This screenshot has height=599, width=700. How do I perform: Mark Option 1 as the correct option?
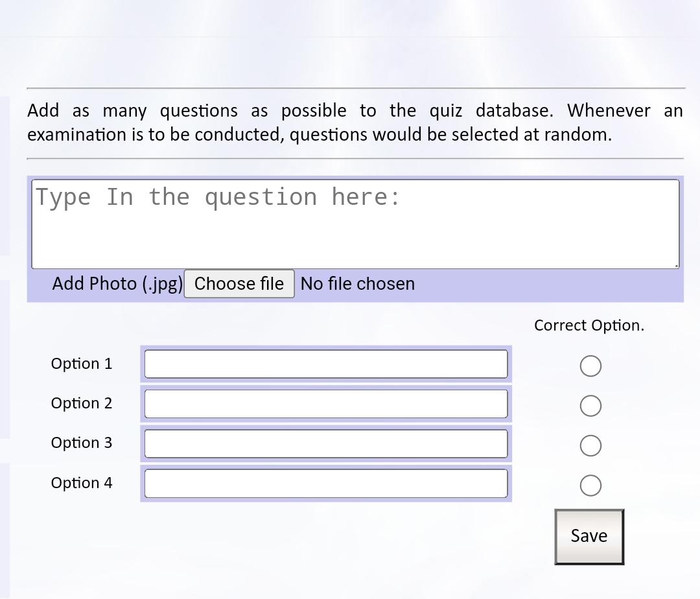pyautogui.click(x=590, y=366)
